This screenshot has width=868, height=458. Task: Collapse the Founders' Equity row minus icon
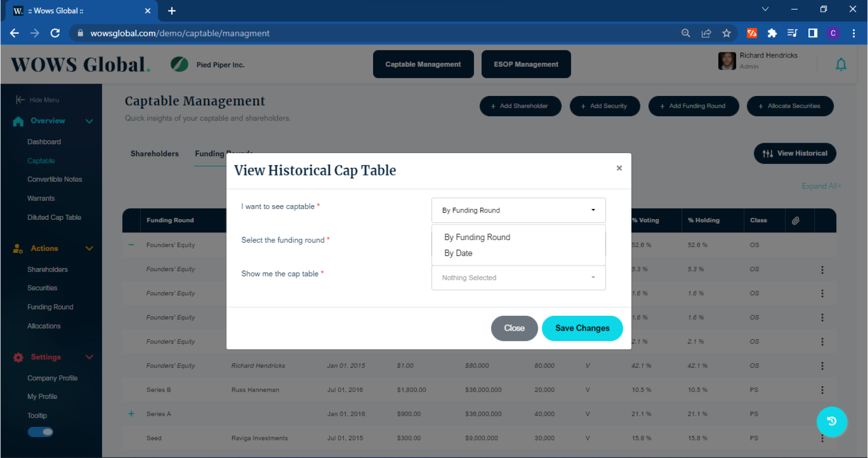(131, 245)
